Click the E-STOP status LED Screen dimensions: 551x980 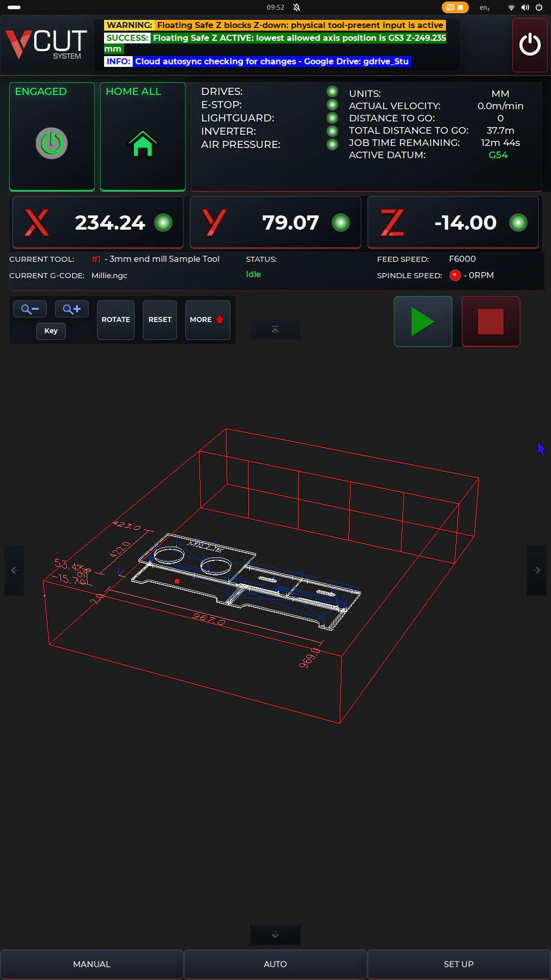[332, 105]
